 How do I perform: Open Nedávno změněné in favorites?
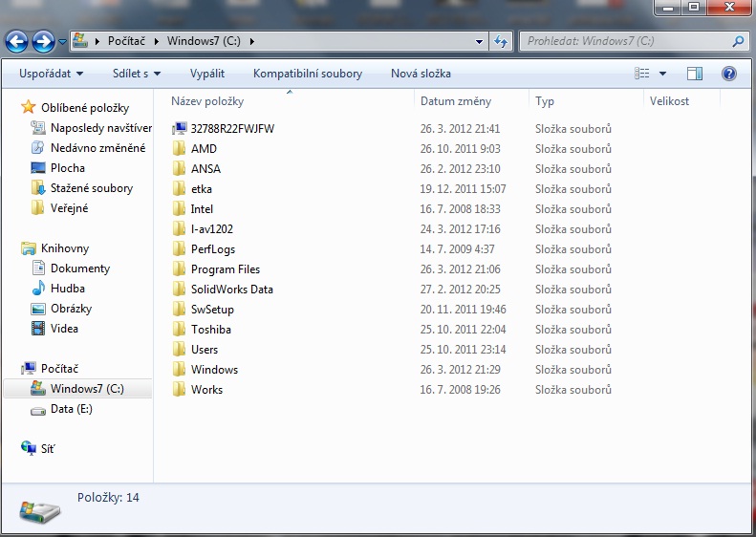pyautogui.click(x=97, y=148)
